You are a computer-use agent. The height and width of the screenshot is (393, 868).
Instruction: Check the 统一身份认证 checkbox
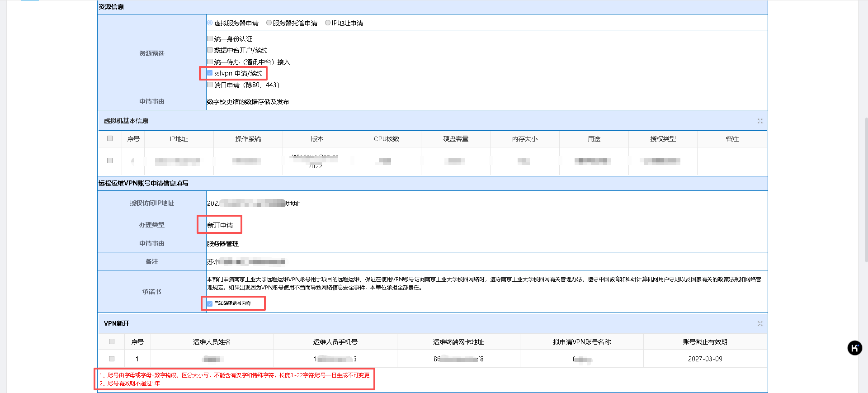click(210, 38)
